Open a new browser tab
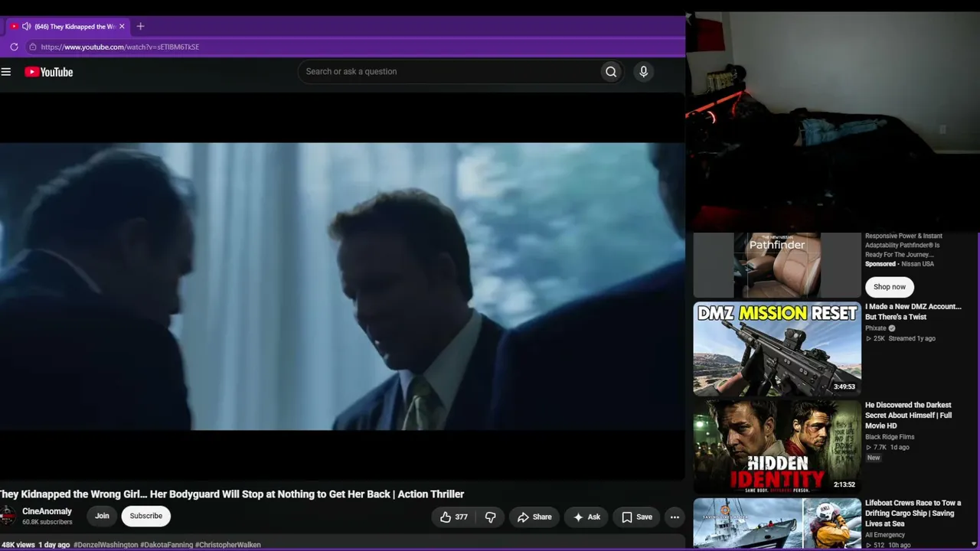The height and width of the screenshot is (551, 980). coord(140,26)
